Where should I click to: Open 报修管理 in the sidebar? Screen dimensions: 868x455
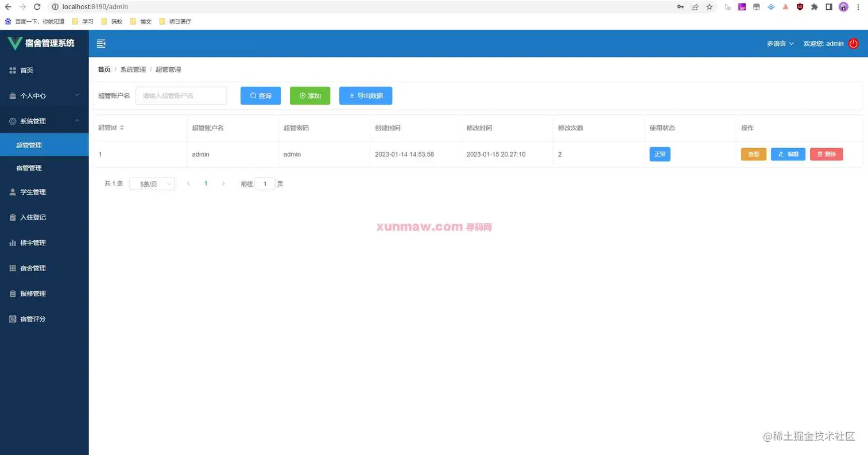(x=44, y=294)
